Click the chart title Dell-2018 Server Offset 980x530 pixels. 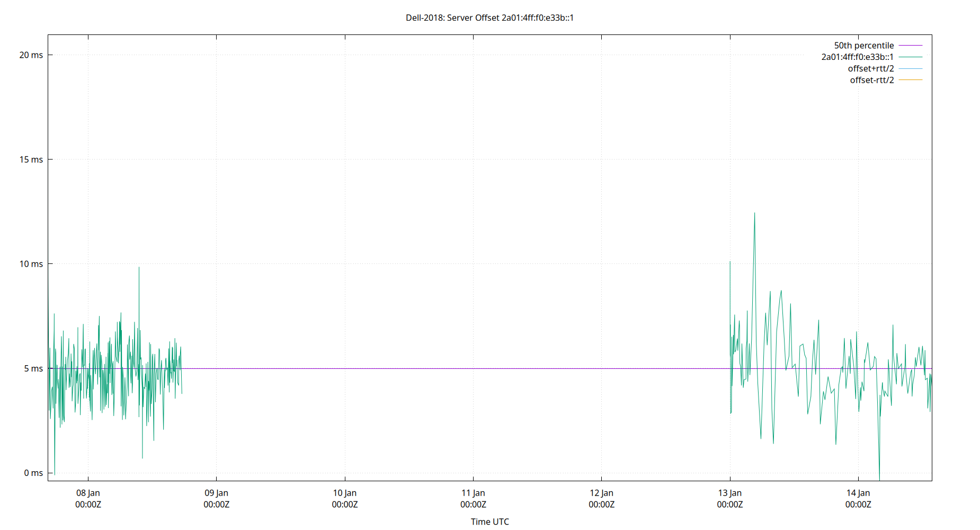point(490,17)
